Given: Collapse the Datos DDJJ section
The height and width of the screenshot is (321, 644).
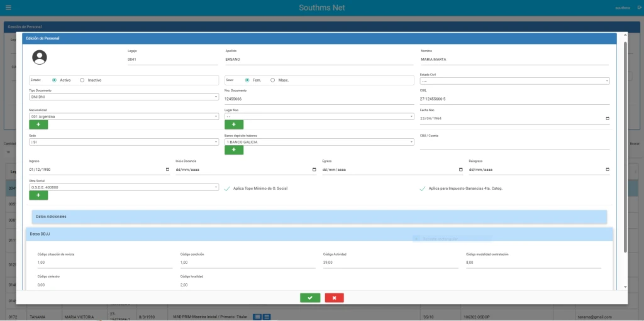Looking at the screenshot, I should [x=319, y=234].
